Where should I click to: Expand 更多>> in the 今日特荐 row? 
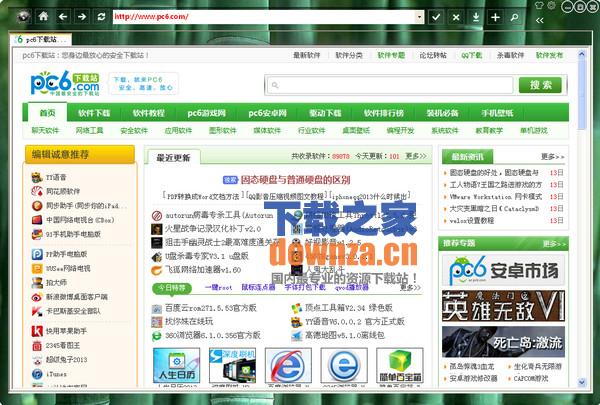410,287
